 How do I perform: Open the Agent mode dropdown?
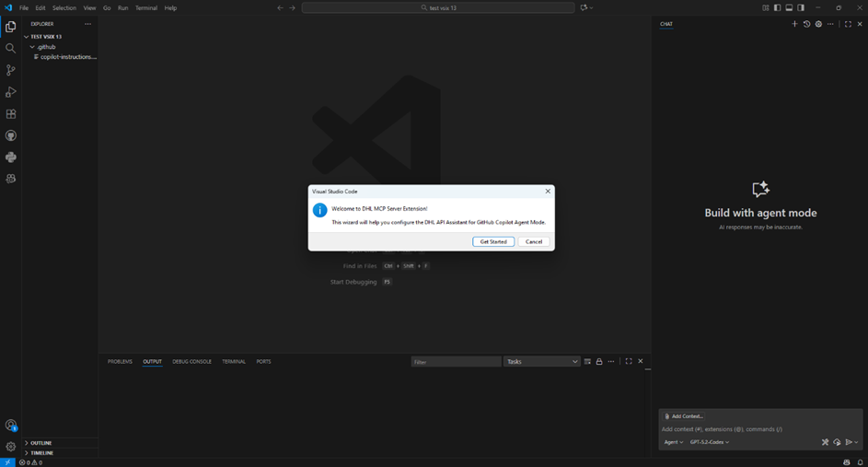point(673,442)
